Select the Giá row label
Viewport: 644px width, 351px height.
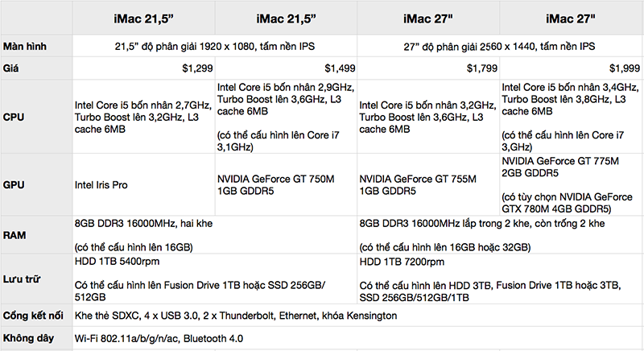[12, 69]
